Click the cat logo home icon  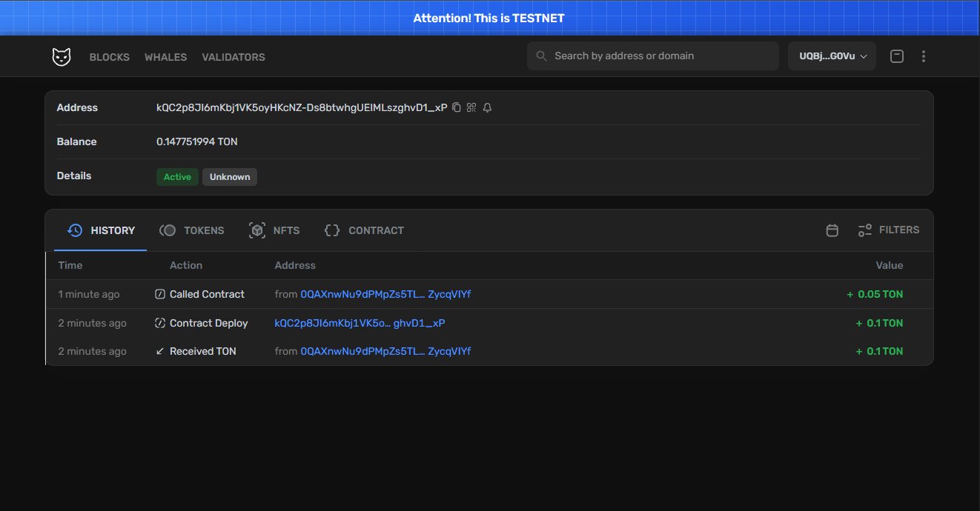[x=62, y=57]
